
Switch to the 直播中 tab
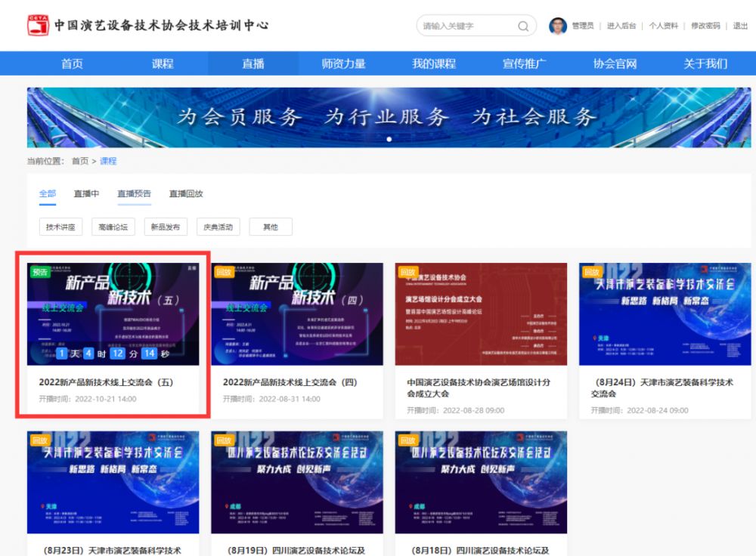tap(86, 193)
